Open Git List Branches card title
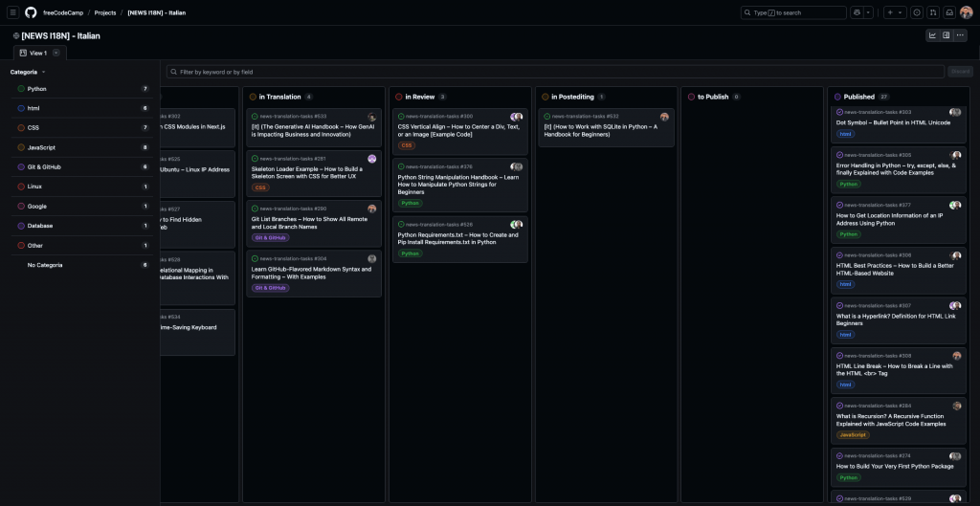 point(309,223)
